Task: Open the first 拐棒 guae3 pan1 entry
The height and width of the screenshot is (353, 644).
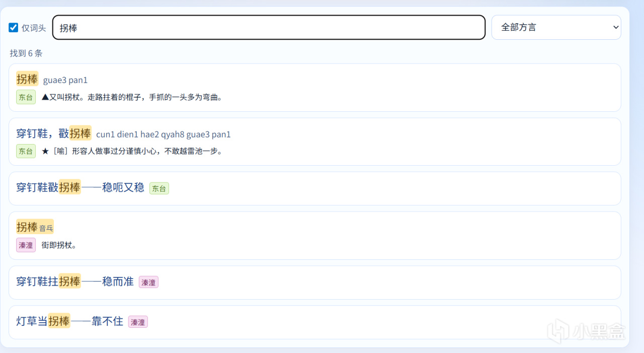Action: 314,88
